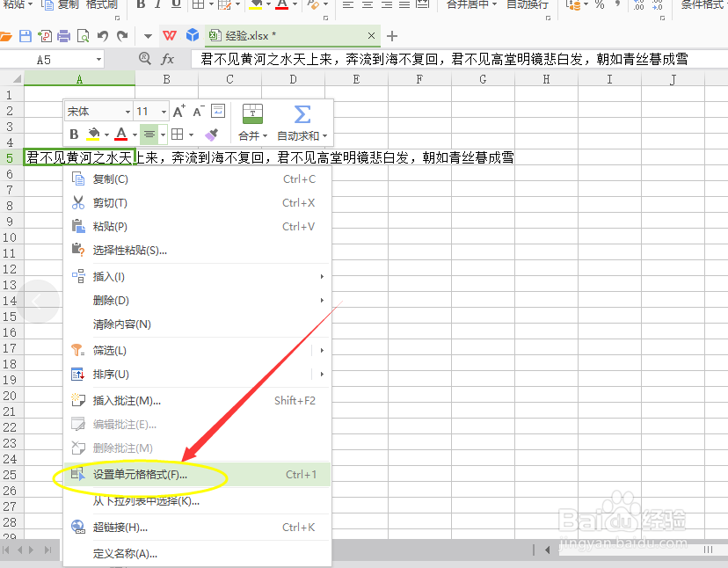Click the Redo arrow icon
The image size is (728, 568).
click(122, 36)
